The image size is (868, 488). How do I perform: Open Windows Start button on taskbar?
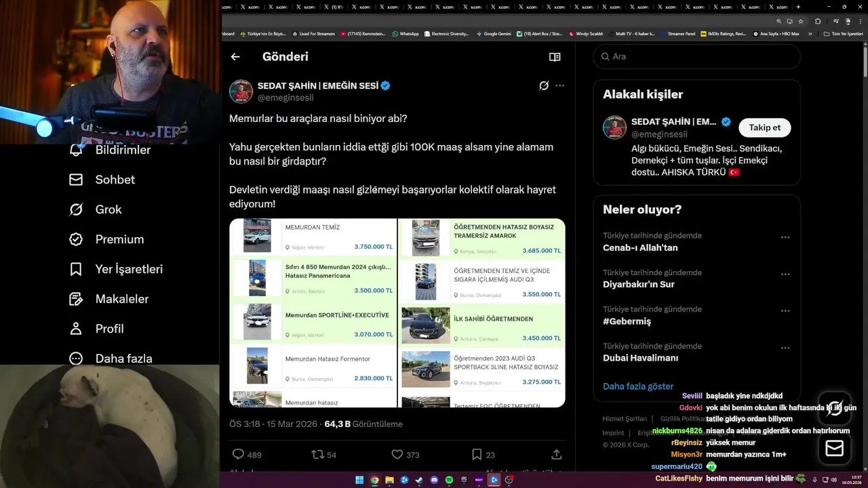click(359, 480)
